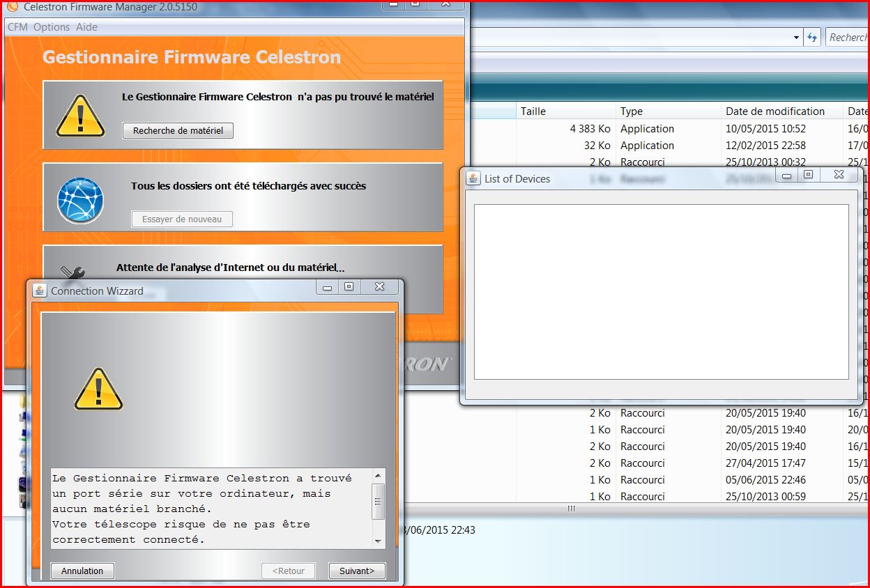
Task: Click the yellow warning icon beside hardware-not-found message
Action: (x=80, y=116)
